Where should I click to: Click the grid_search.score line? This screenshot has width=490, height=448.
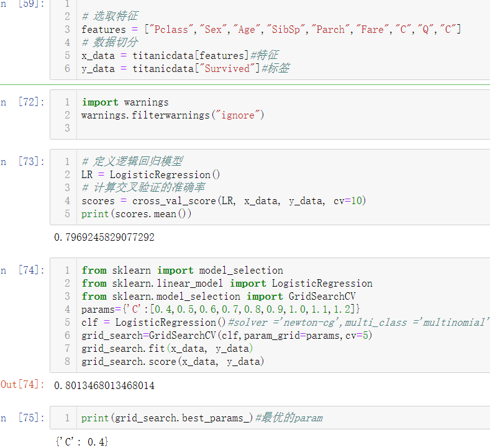click(173, 362)
